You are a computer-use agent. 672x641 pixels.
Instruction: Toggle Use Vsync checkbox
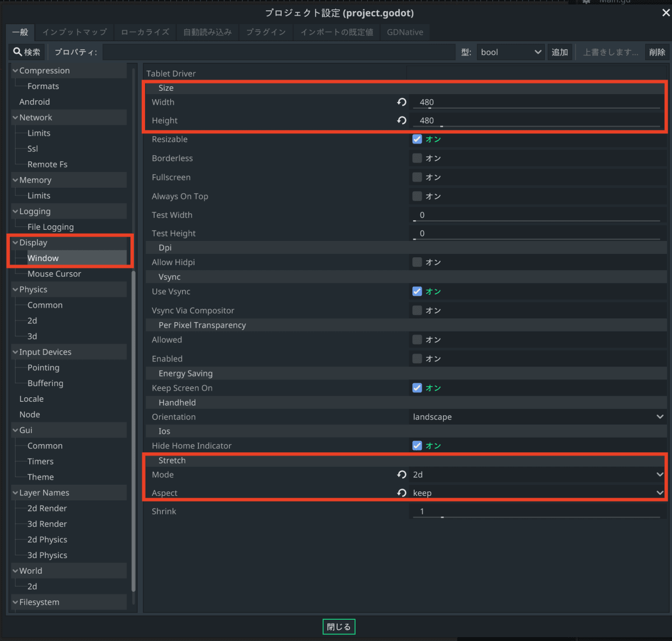(x=417, y=291)
